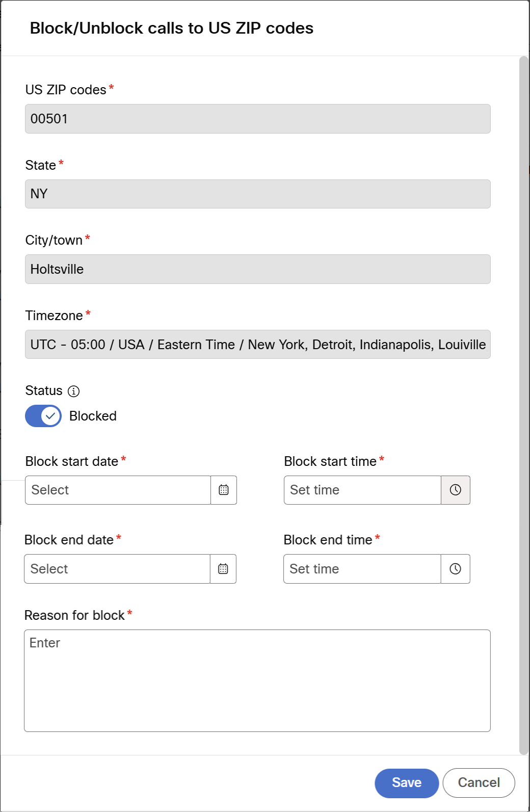
Task: Set time in Block end time field
Action: tap(362, 569)
